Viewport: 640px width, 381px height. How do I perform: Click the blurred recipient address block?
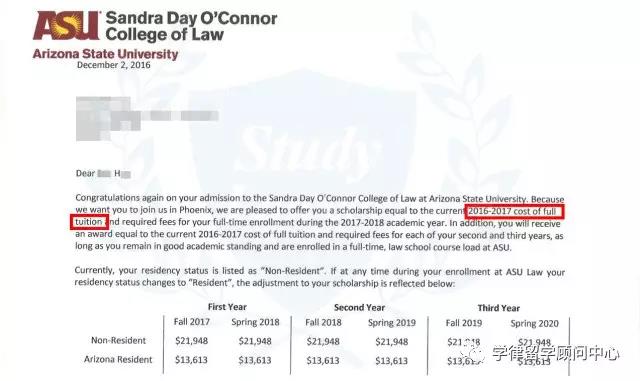coord(147,118)
